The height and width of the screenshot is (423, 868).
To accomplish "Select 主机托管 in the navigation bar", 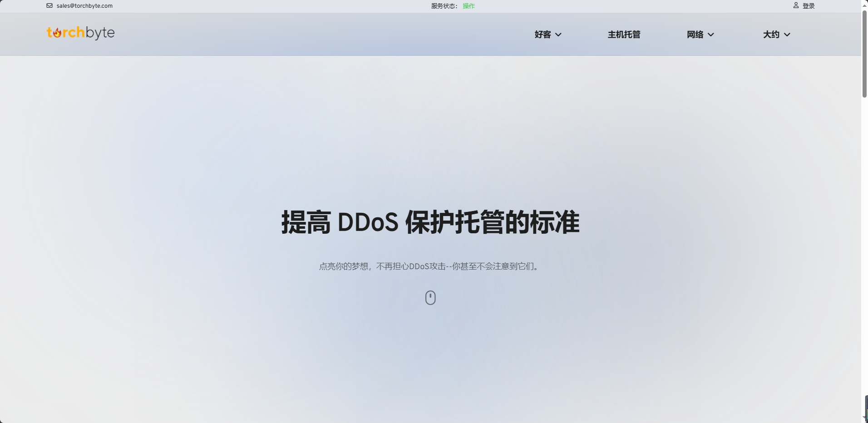I will tap(624, 34).
